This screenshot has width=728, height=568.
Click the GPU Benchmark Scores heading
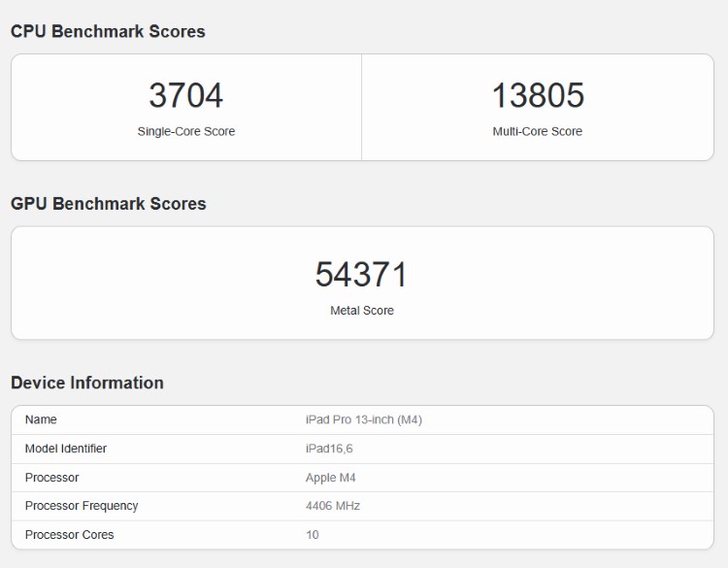pyautogui.click(x=109, y=204)
